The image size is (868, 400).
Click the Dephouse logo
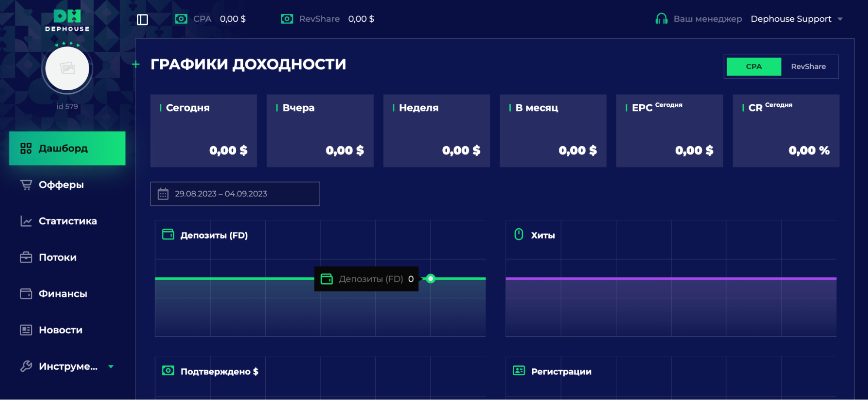pos(67,21)
